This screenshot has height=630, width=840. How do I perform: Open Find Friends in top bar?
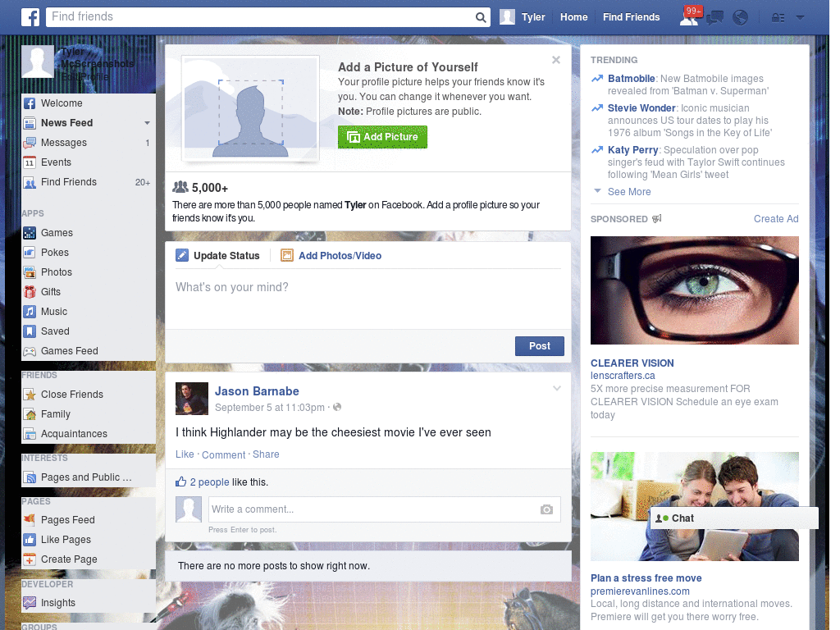(631, 17)
